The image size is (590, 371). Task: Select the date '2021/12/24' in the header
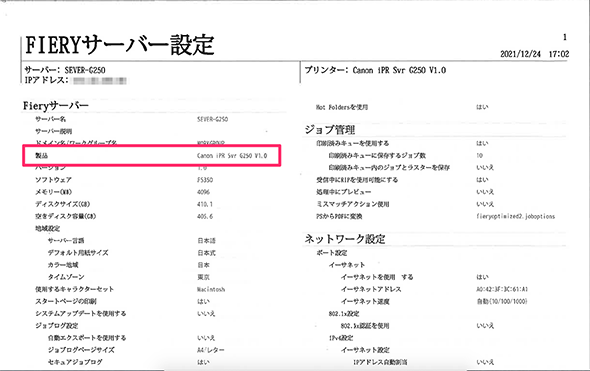coord(520,54)
